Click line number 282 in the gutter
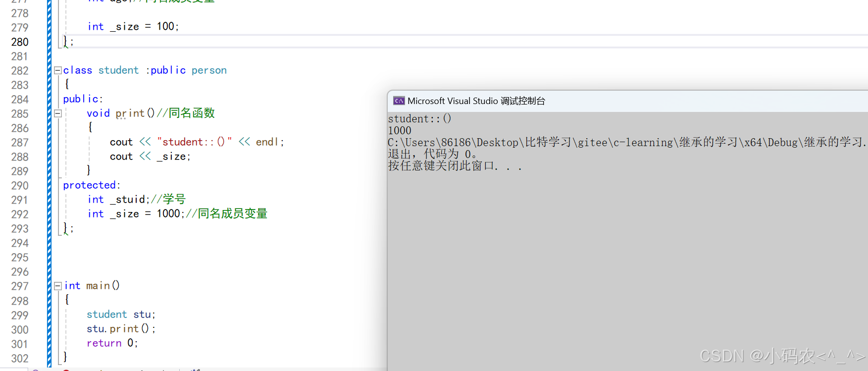868x371 pixels. point(20,71)
